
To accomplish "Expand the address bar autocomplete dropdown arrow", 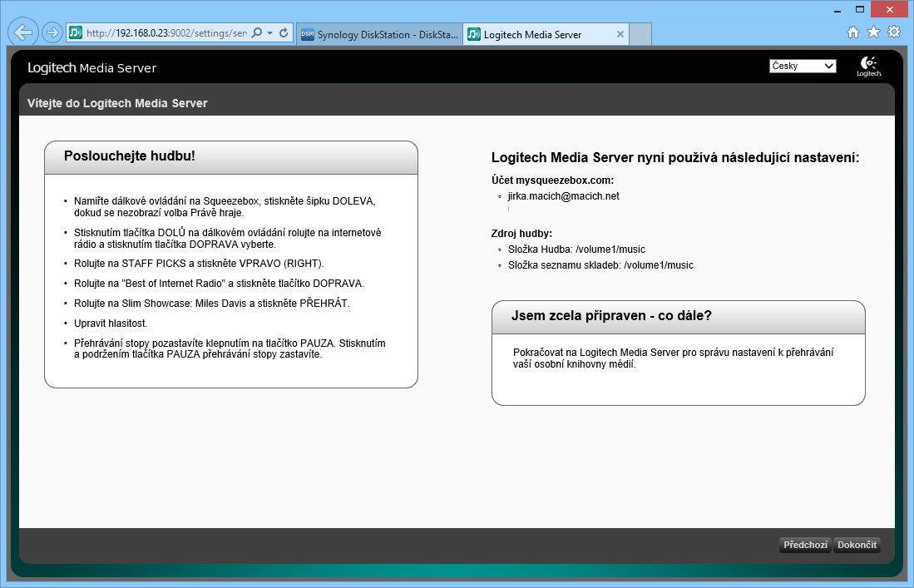I will pyautogui.click(x=269, y=33).
